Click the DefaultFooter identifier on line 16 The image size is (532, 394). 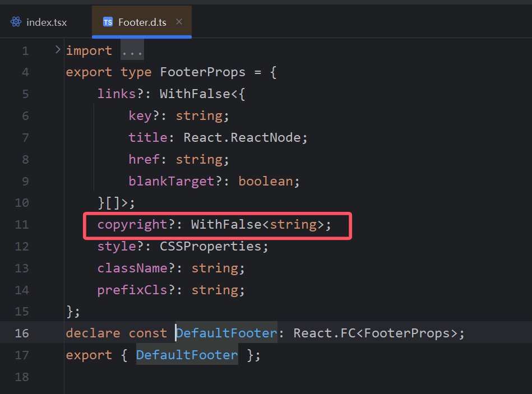[226, 333]
